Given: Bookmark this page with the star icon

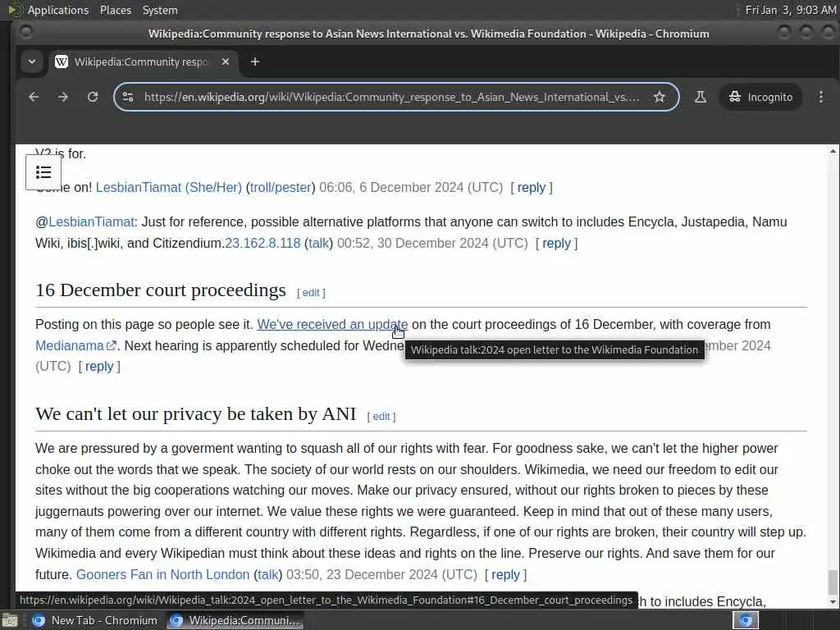Looking at the screenshot, I should click(x=660, y=97).
